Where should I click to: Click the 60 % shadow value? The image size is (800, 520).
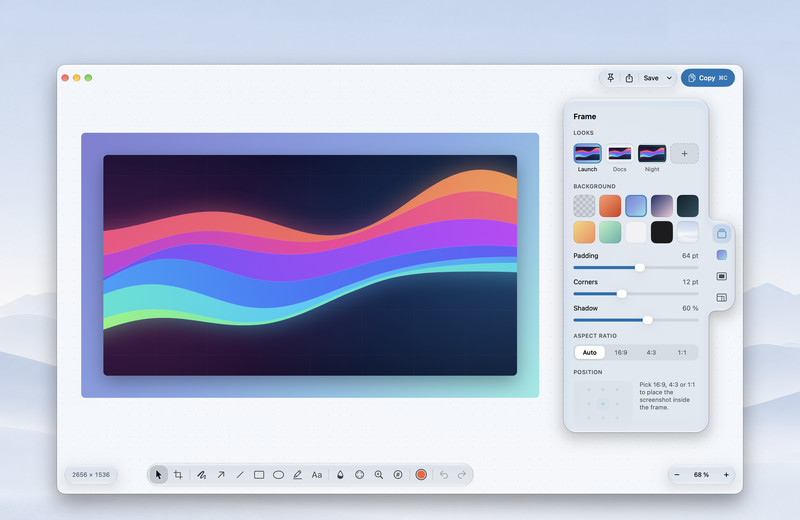click(x=690, y=308)
